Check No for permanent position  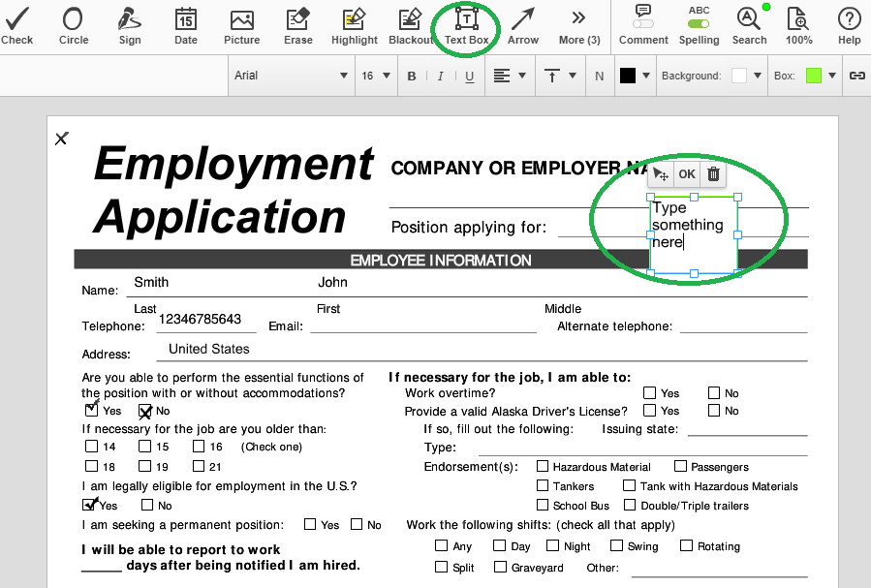pyautogui.click(x=357, y=524)
